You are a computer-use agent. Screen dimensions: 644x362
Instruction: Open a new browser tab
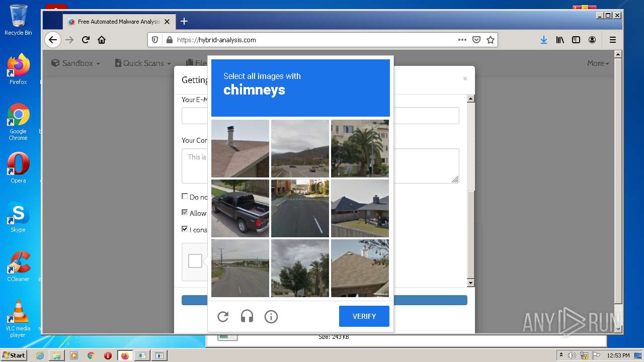pyautogui.click(x=184, y=21)
